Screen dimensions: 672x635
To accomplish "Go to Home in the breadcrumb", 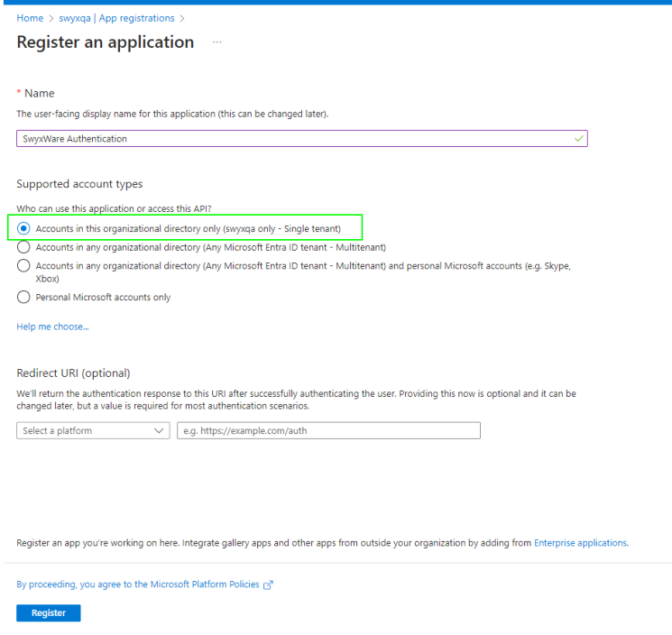I will click(x=30, y=18).
